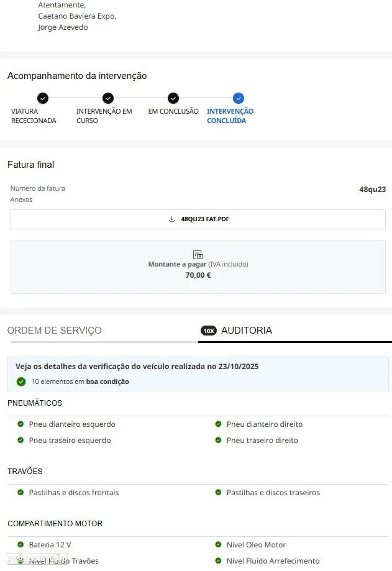The height and width of the screenshot is (571, 392).
Task: Open the Auditoria tab
Action: click(247, 331)
